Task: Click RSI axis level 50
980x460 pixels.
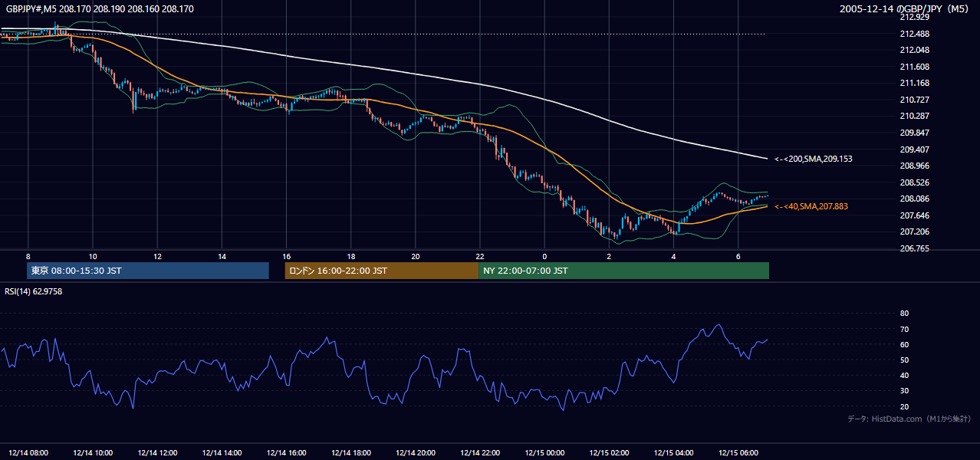Action: 904,360
